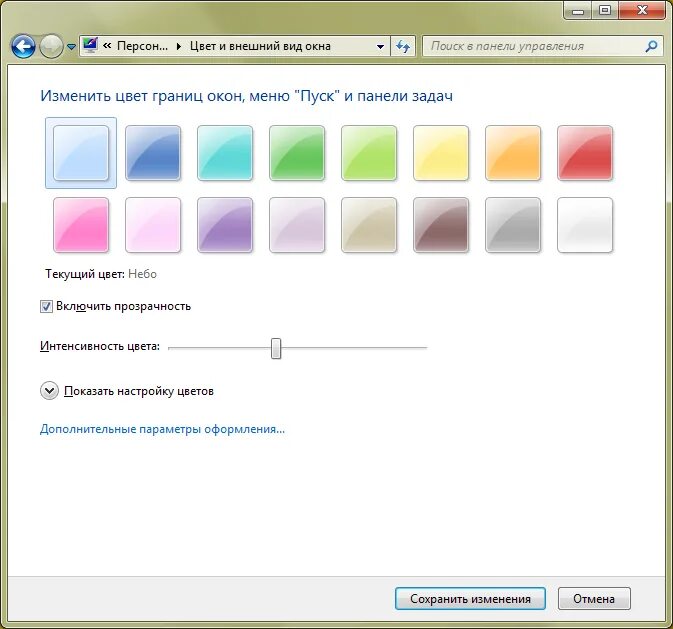
Task: Toggle the Включить прозрачность checkbox
Action: click(46, 307)
